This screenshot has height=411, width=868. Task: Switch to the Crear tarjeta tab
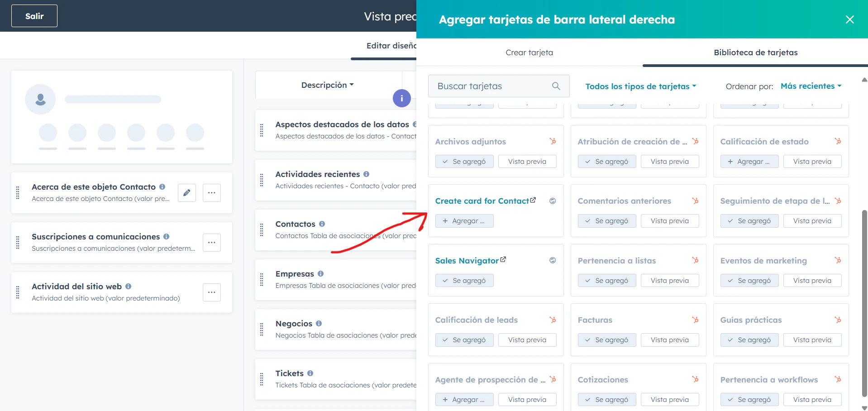coord(529,53)
